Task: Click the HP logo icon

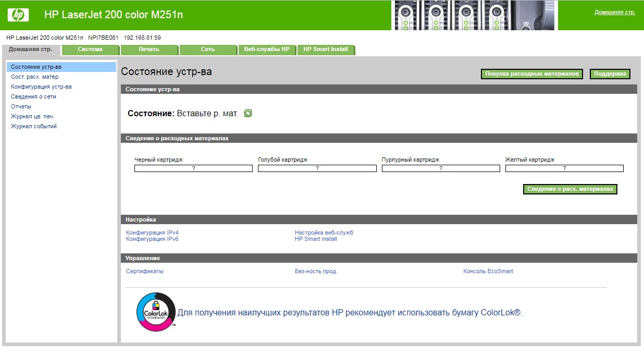Action: (x=18, y=15)
